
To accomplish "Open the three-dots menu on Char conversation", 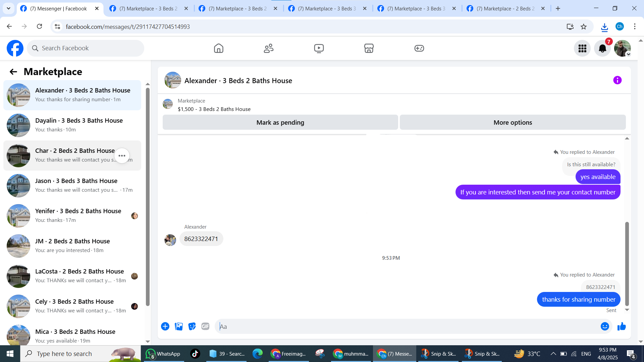I will [122, 156].
